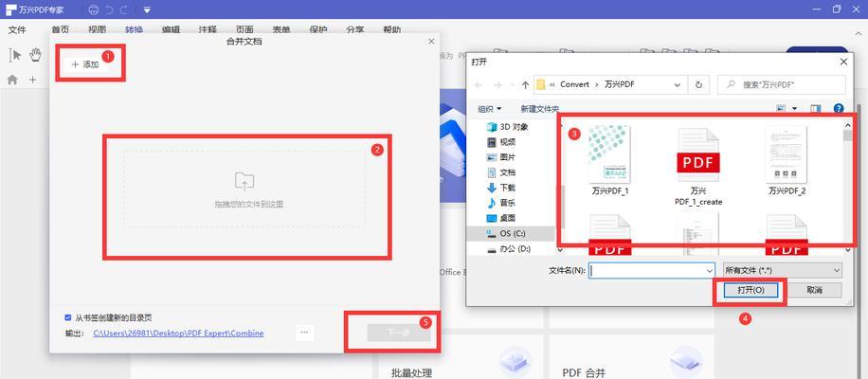Screen dimensions: 868x379
Task: Click the undo arrow in title bar
Action: pyautogui.click(x=110, y=9)
